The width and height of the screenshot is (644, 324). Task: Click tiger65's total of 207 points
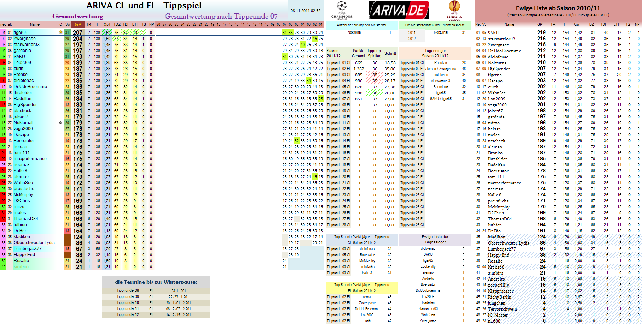coord(78,33)
